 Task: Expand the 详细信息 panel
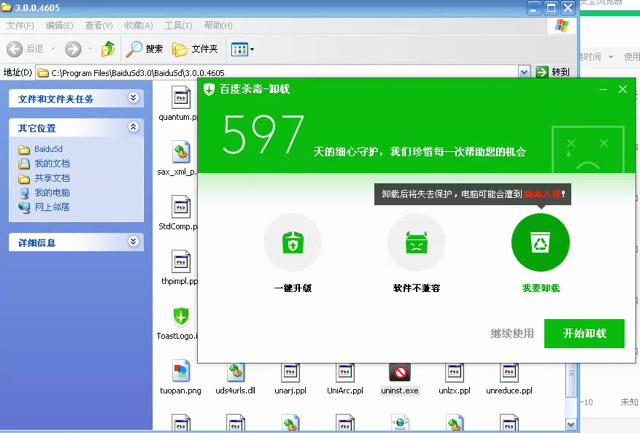click(133, 242)
